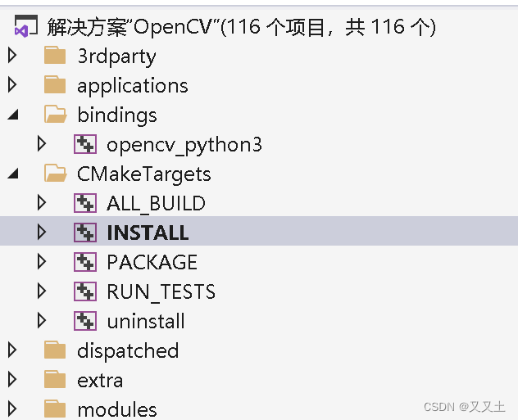The width and height of the screenshot is (518, 420).
Task: Click the RUN_TESTS project icon
Action: click(x=85, y=291)
